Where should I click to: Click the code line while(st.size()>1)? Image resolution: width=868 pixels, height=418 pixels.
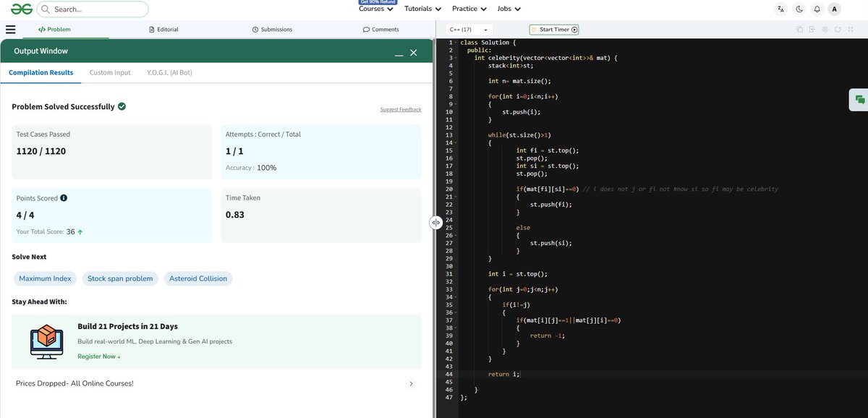pos(520,135)
